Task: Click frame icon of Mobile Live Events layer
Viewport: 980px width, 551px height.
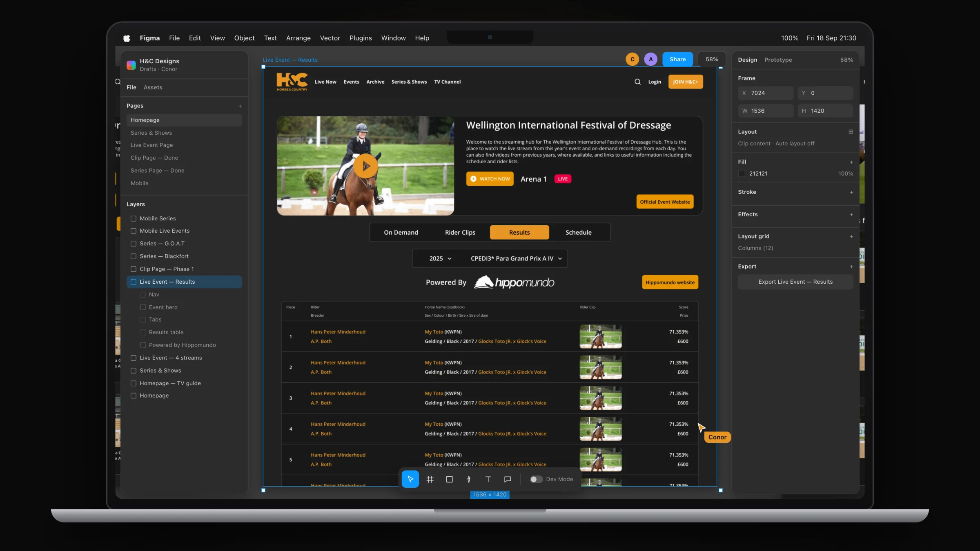Action: click(133, 231)
